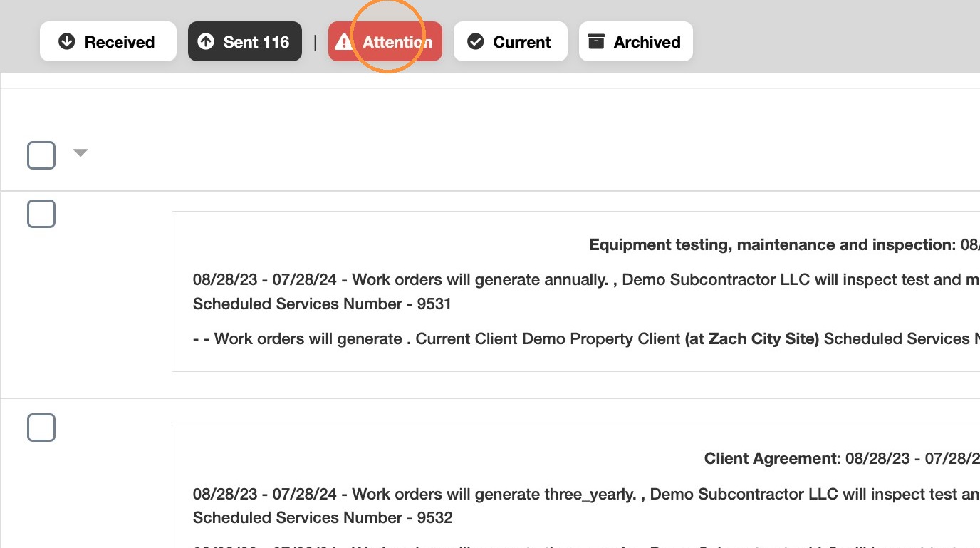Tick the select-all checkbox above the list

click(41, 155)
